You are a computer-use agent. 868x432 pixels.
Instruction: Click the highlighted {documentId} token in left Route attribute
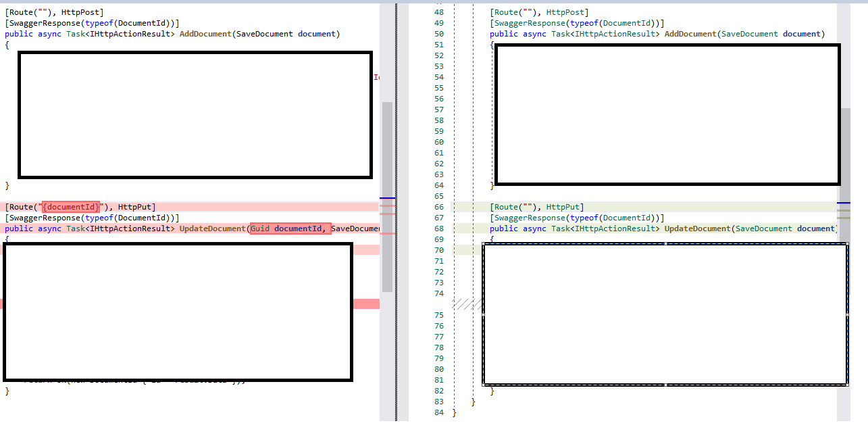click(x=70, y=206)
